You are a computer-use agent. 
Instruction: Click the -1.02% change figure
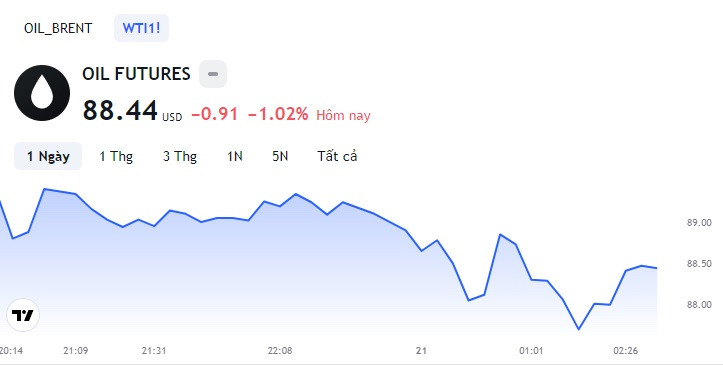pos(278,114)
